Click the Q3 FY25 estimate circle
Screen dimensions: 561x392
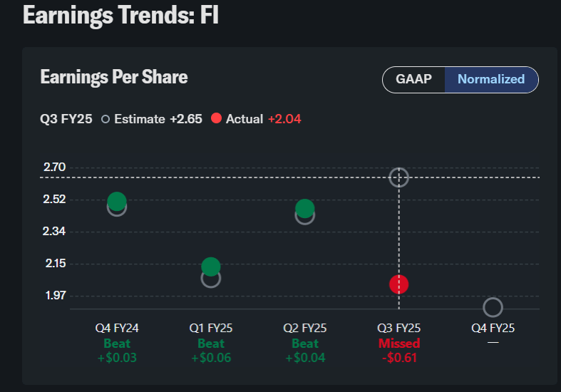point(399,177)
